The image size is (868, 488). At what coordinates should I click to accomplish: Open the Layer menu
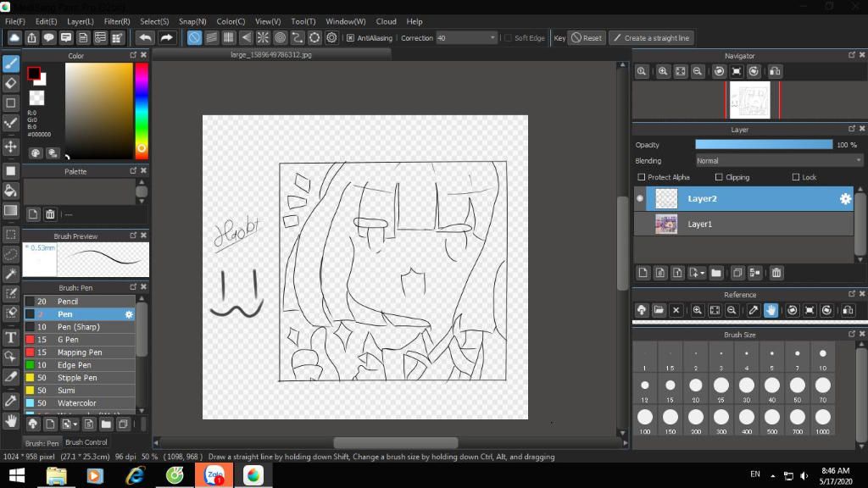pos(81,21)
